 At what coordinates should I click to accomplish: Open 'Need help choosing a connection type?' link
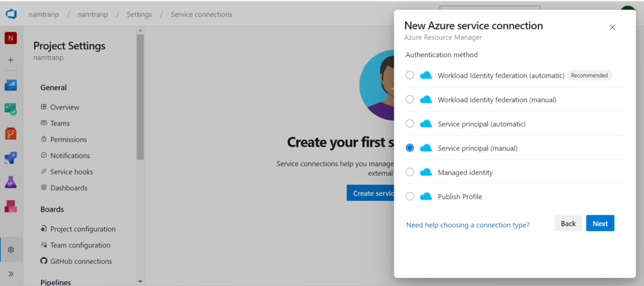click(467, 225)
